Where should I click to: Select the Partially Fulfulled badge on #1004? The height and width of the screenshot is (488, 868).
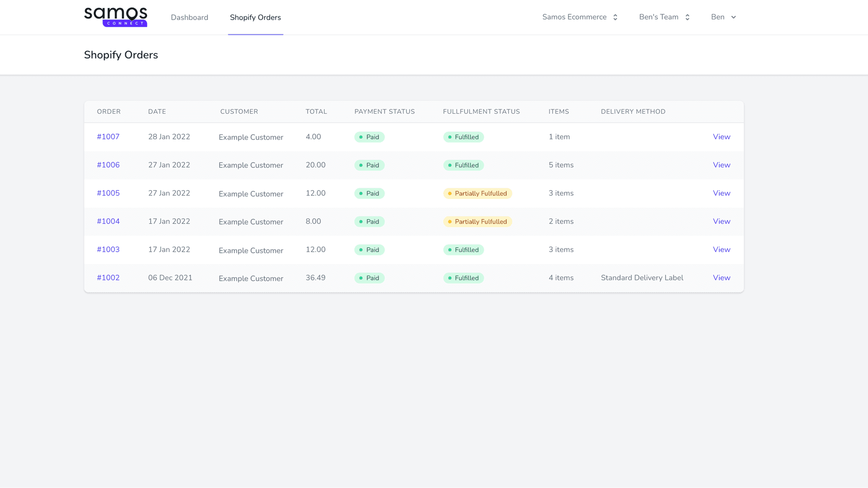477,221
